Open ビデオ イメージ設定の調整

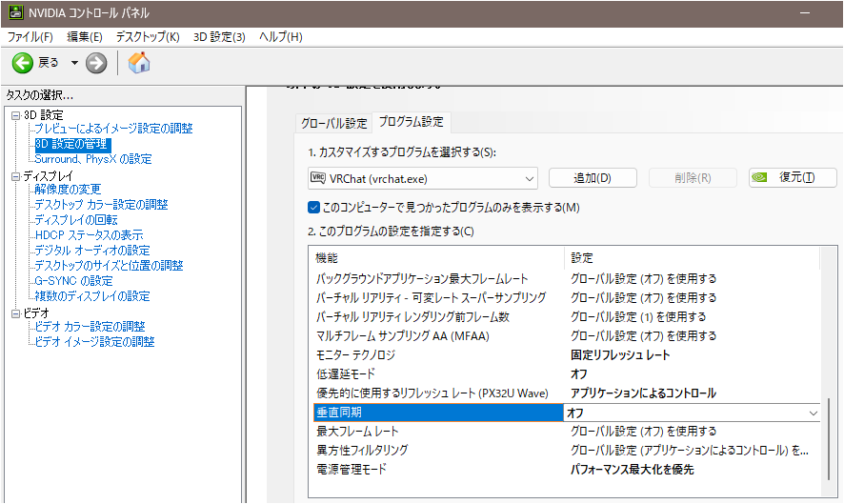94,342
